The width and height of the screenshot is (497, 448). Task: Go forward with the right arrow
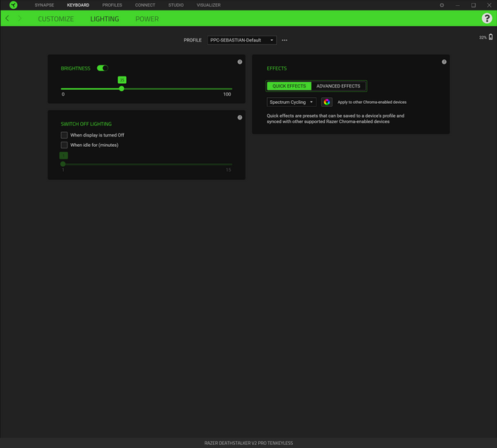(x=19, y=19)
